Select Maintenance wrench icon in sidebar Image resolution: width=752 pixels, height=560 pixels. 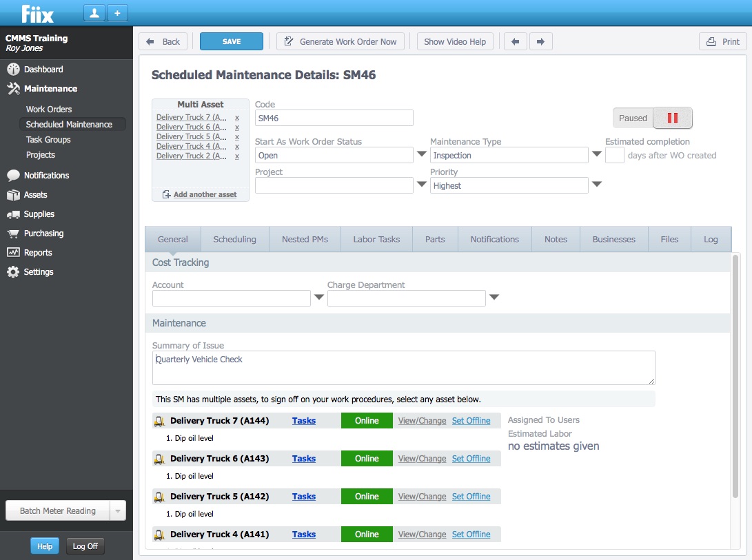click(13, 89)
